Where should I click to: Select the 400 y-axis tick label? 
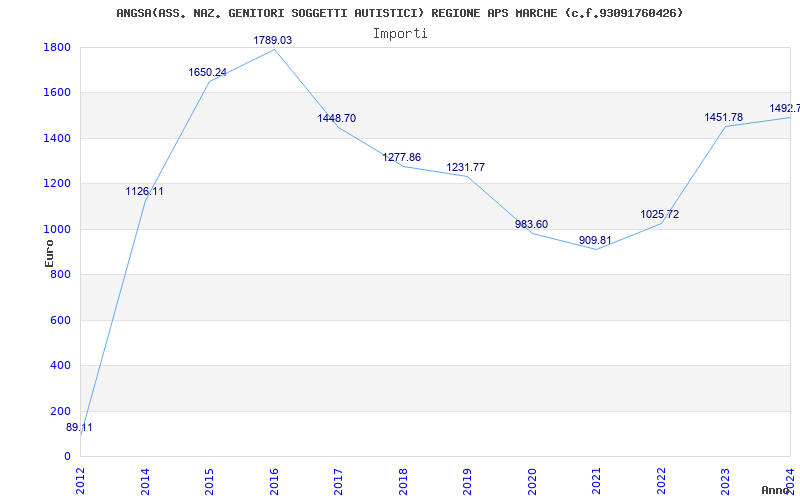pyautogui.click(x=60, y=366)
